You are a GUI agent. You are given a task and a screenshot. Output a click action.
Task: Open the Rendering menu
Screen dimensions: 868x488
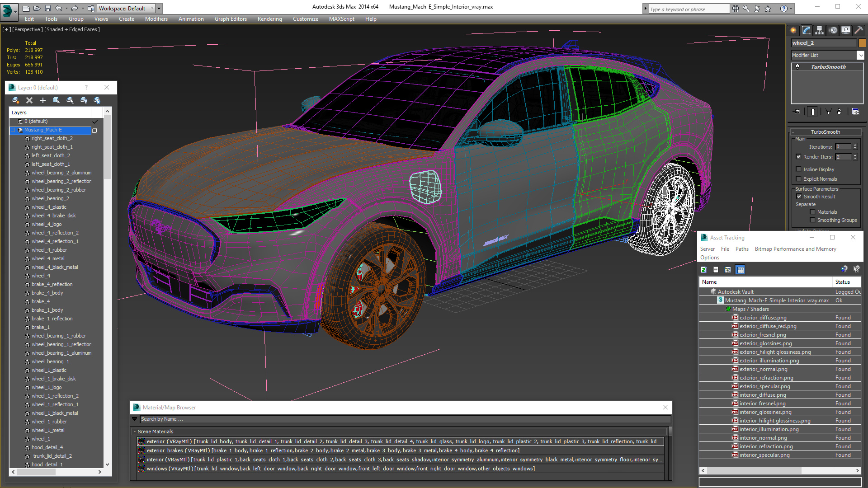270,19
